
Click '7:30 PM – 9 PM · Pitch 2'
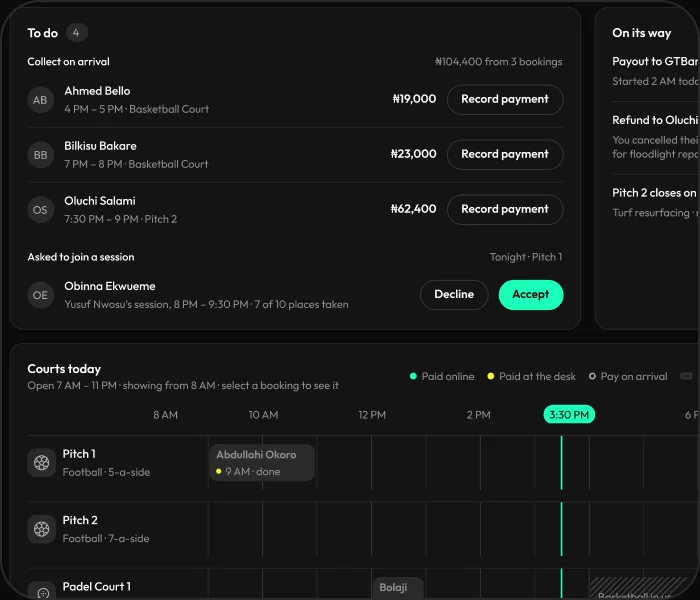tap(121, 219)
